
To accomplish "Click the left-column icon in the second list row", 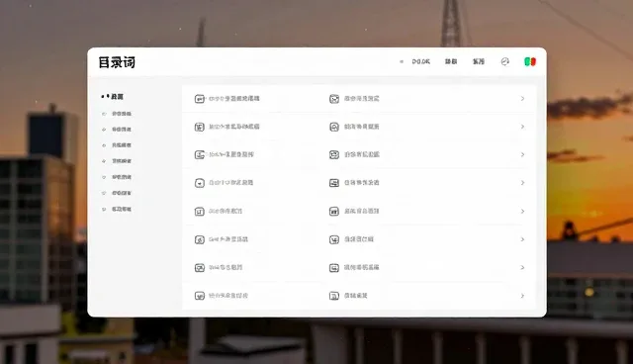I will (200, 128).
